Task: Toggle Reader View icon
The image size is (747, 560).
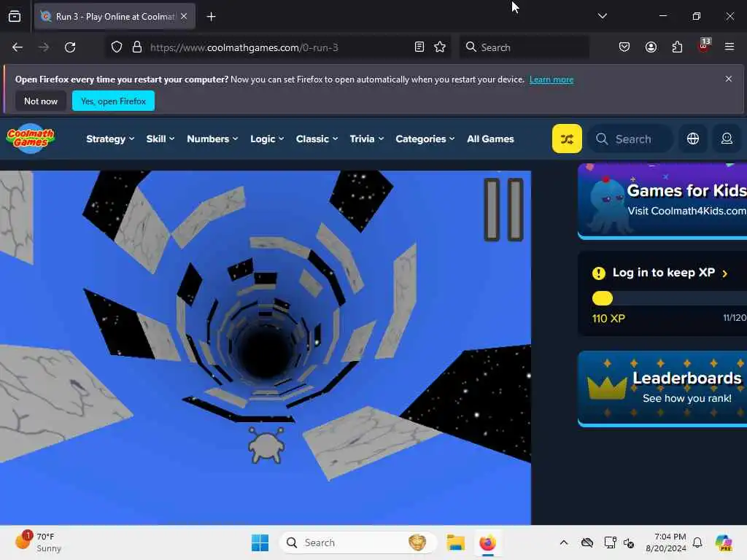Action: coord(419,47)
